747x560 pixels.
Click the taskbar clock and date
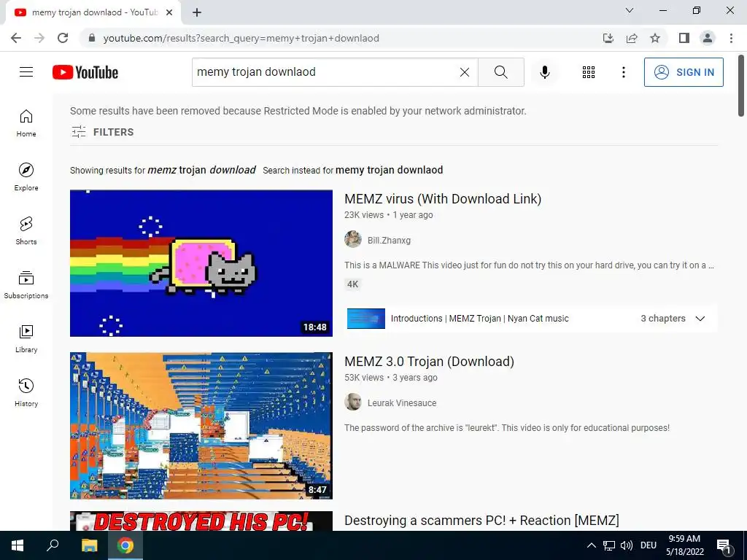click(x=684, y=545)
